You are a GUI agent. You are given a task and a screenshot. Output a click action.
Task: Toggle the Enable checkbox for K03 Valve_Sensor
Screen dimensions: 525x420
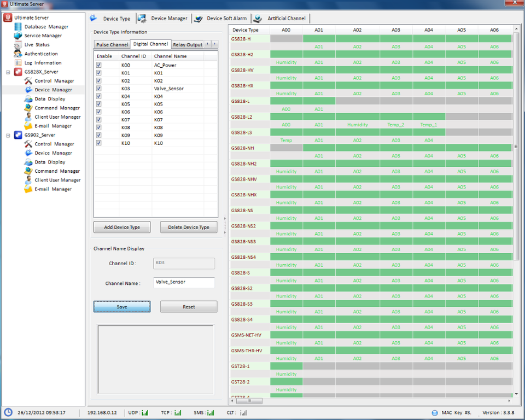(x=98, y=89)
